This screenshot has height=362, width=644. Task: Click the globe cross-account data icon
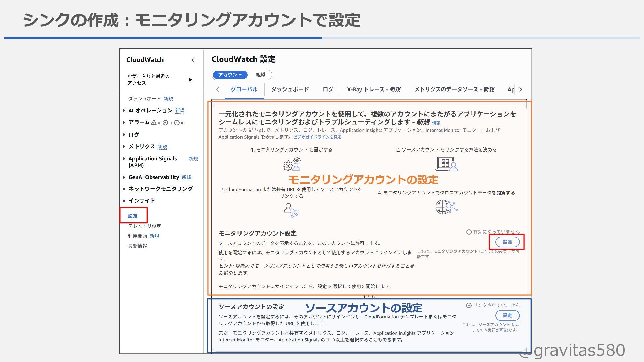tap(446, 207)
